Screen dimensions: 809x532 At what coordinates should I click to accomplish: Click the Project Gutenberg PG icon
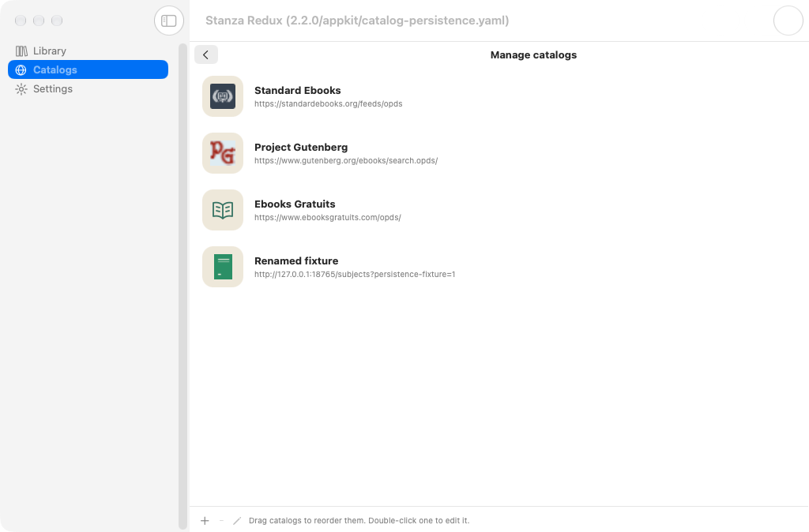click(x=223, y=153)
